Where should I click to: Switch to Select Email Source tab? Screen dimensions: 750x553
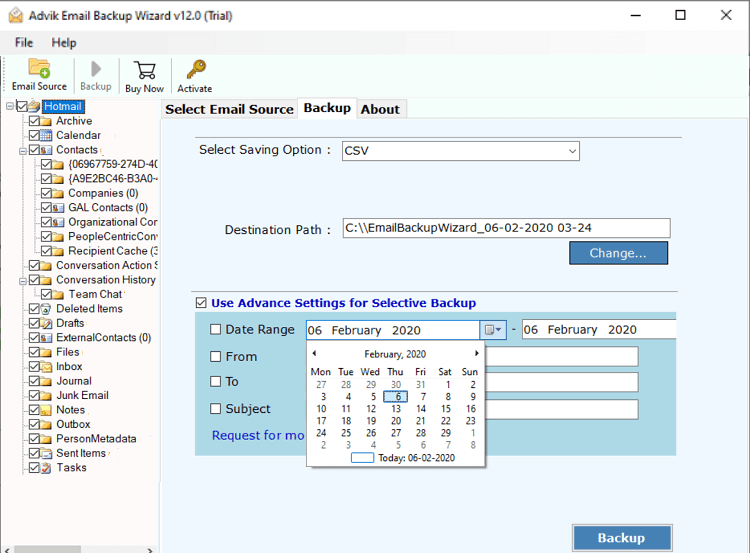[230, 109]
